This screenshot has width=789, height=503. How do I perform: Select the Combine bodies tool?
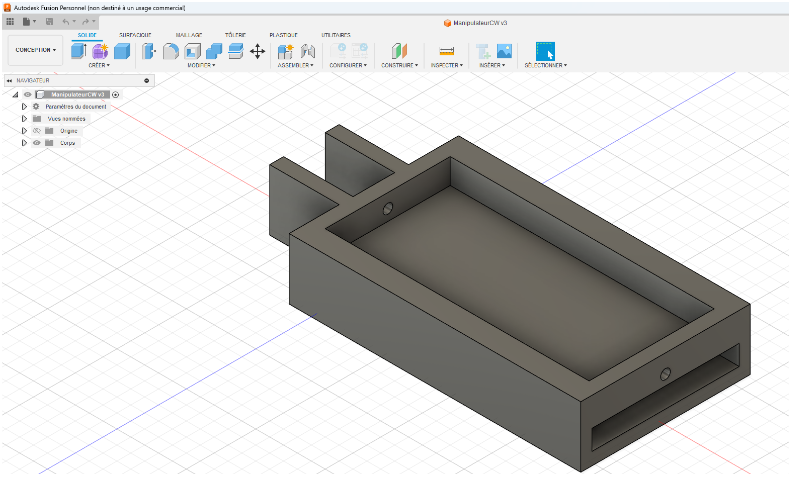(214, 51)
